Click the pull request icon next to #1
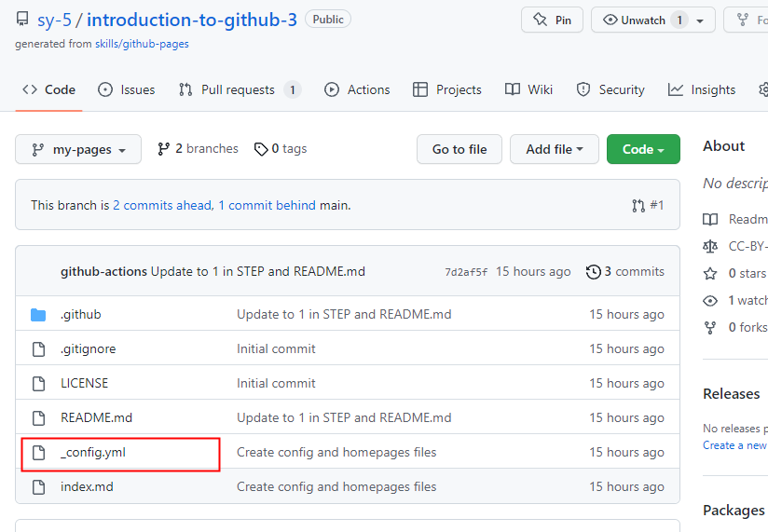Screen dimensions: 768x532 [x=638, y=205]
